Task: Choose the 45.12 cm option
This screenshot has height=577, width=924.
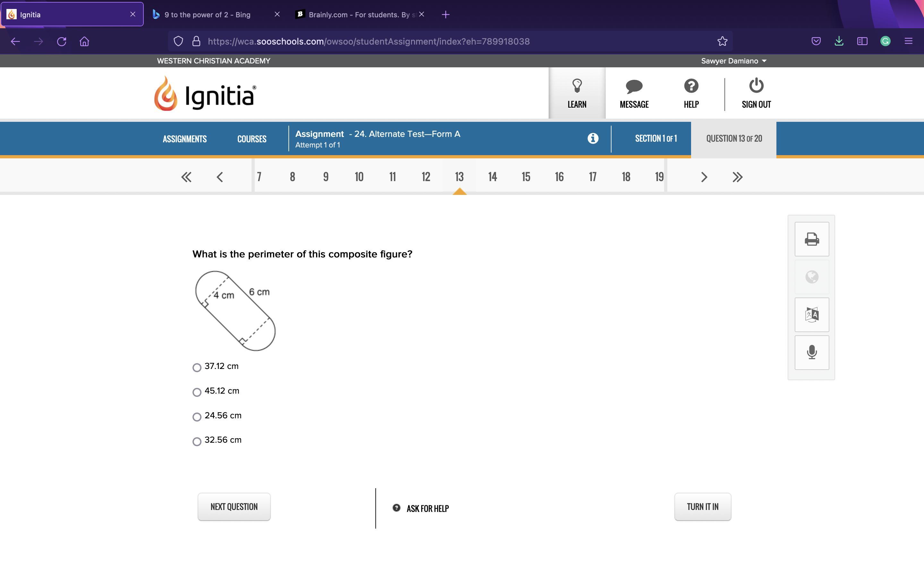Action: point(197,392)
